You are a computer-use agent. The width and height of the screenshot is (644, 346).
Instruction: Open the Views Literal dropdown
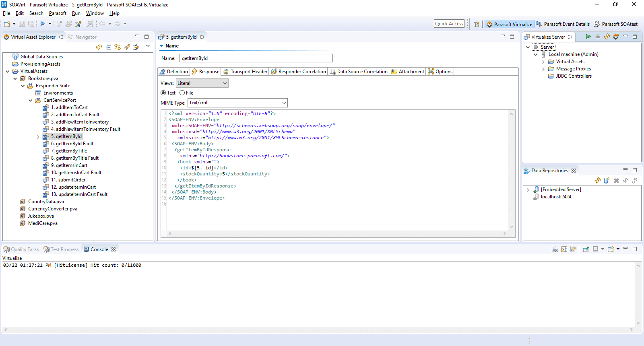click(x=202, y=83)
